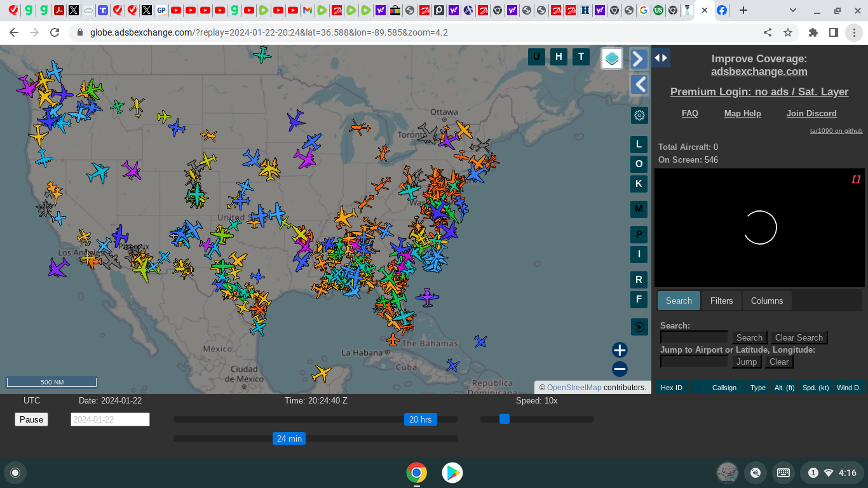The image size is (868, 488).
Task: Pause the replay playback
Action: click(x=31, y=419)
